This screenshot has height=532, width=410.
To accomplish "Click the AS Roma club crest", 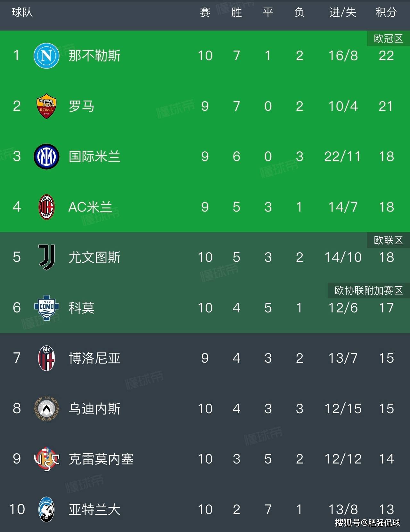I will 46,106.
